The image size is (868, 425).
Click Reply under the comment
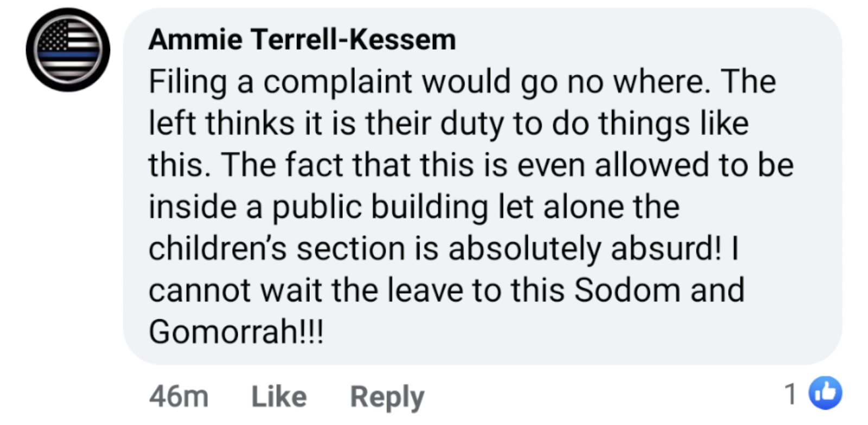click(387, 397)
